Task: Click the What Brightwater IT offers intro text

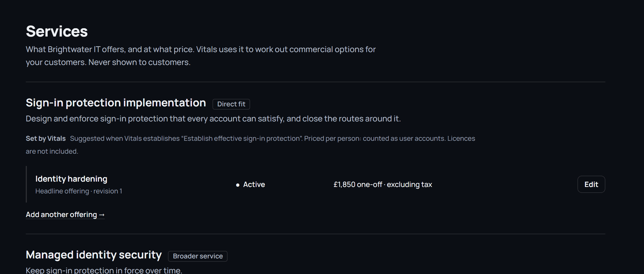Action: (201, 56)
